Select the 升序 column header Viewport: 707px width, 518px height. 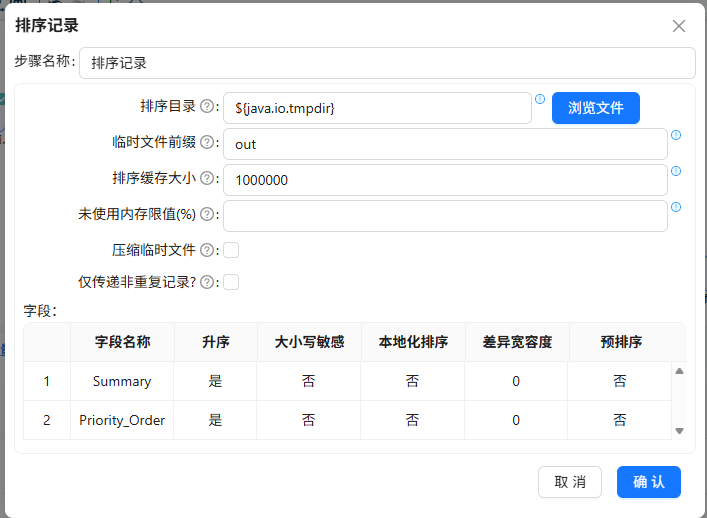click(216, 342)
